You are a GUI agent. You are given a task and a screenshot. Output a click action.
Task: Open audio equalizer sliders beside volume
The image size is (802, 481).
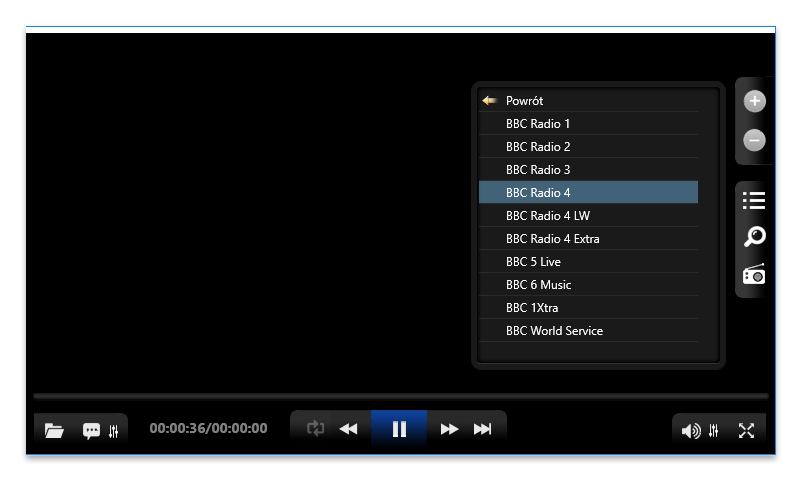click(714, 431)
